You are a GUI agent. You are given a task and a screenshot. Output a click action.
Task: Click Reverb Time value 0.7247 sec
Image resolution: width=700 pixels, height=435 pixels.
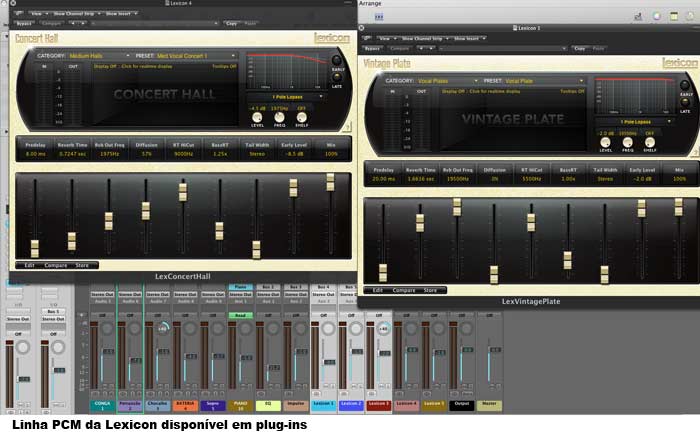point(72,154)
